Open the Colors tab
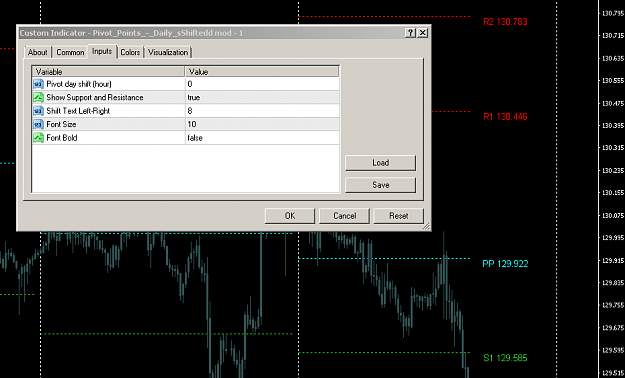This screenshot has height=378, width=625. 130,52
